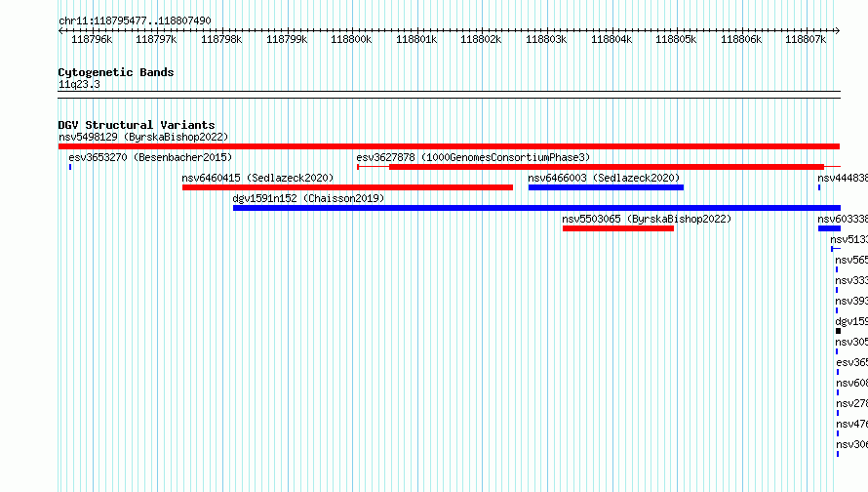
Task: Click the truncated nsv393 label
Action: (851, 301)
